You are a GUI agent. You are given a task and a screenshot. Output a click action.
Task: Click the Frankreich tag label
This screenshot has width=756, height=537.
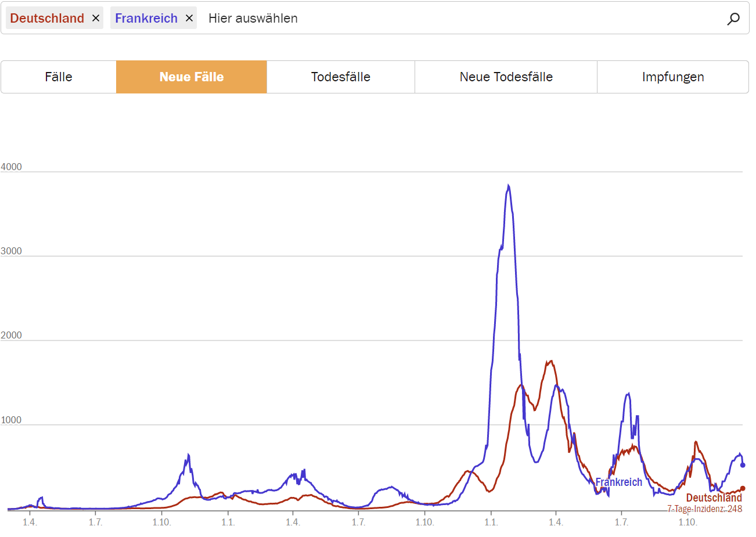[146, 19]
